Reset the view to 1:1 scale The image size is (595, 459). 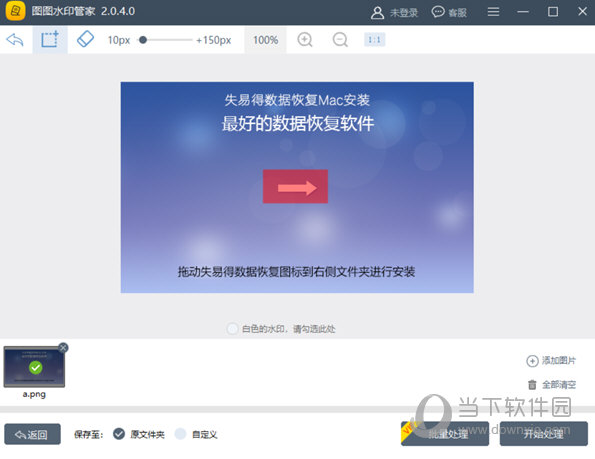pyautogui.click(x=375, y=39)
